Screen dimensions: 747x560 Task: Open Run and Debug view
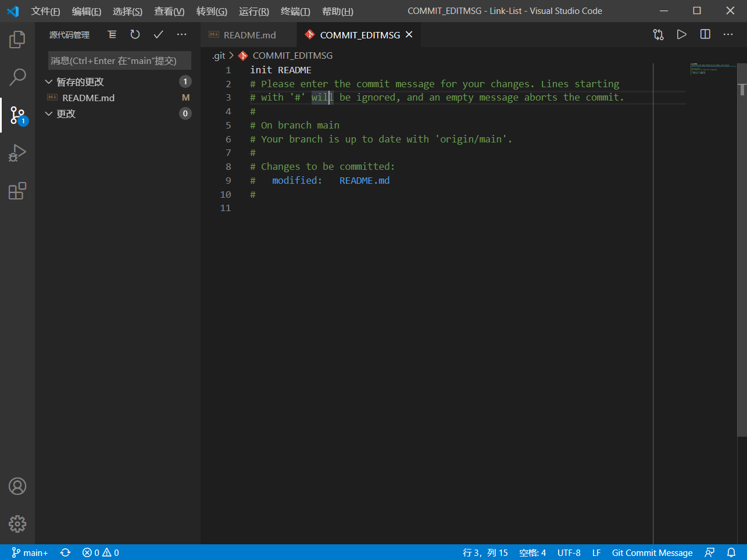pos(17,153)
